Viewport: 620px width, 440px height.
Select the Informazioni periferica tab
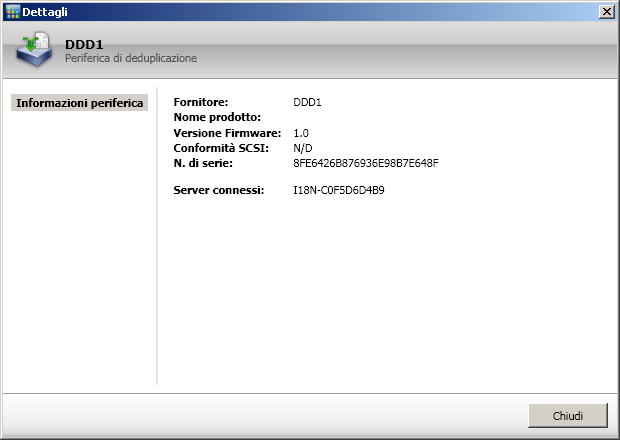pyautogui.click(x=79, y=103)
